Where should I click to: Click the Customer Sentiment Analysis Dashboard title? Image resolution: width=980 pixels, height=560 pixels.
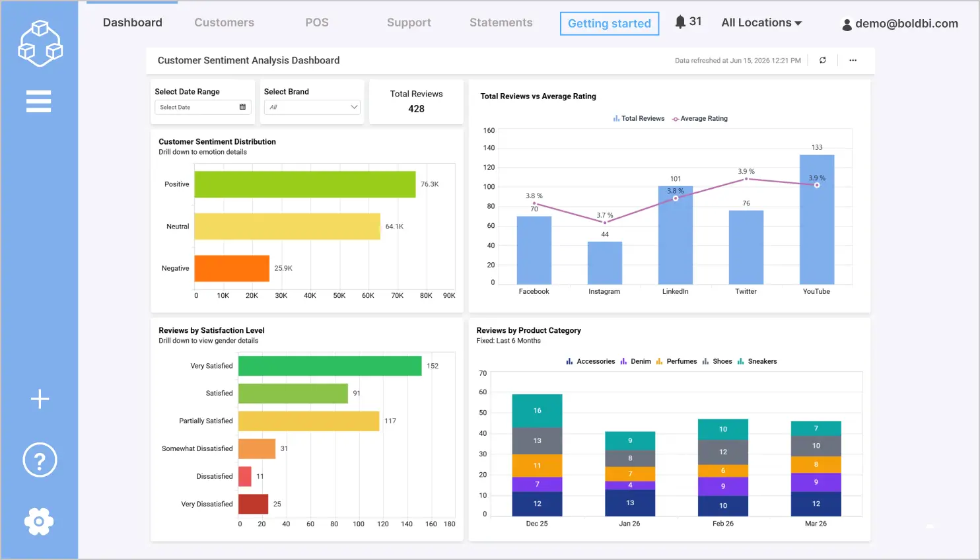click(x=248, y=60)
